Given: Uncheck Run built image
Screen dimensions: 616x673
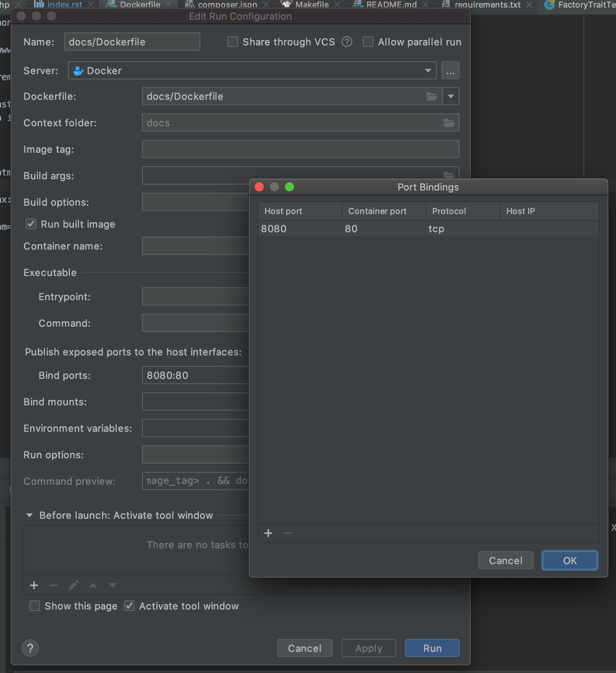Looking at the screenshot, I should point(31,224).
